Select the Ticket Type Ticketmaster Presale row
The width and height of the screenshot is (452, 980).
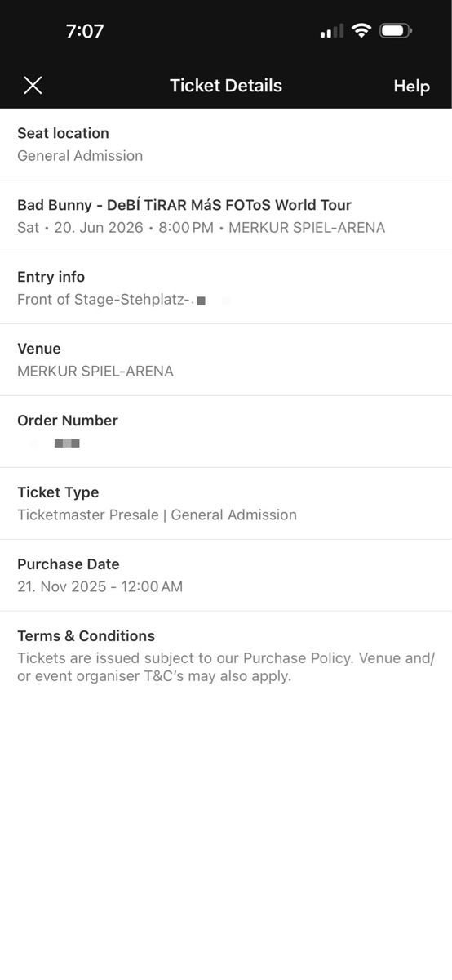coord(226,504)
